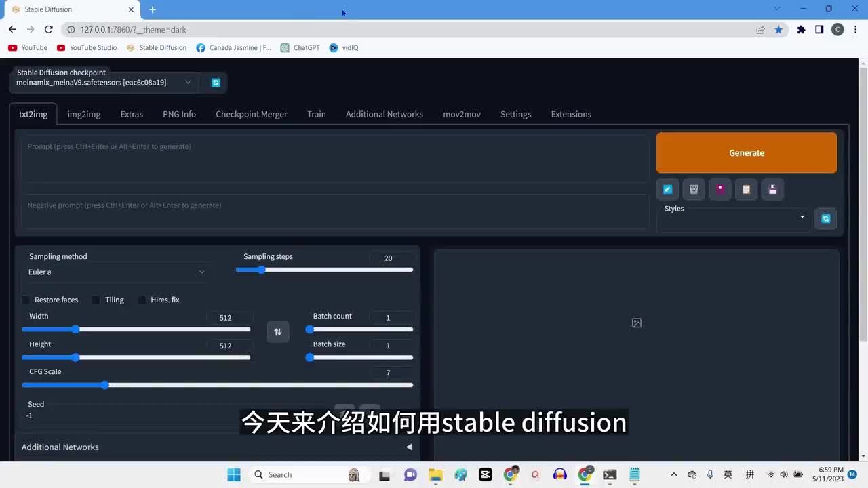868x488 pixels.
Task: Open the Sampling method dropdown
Action: point(117,272)
